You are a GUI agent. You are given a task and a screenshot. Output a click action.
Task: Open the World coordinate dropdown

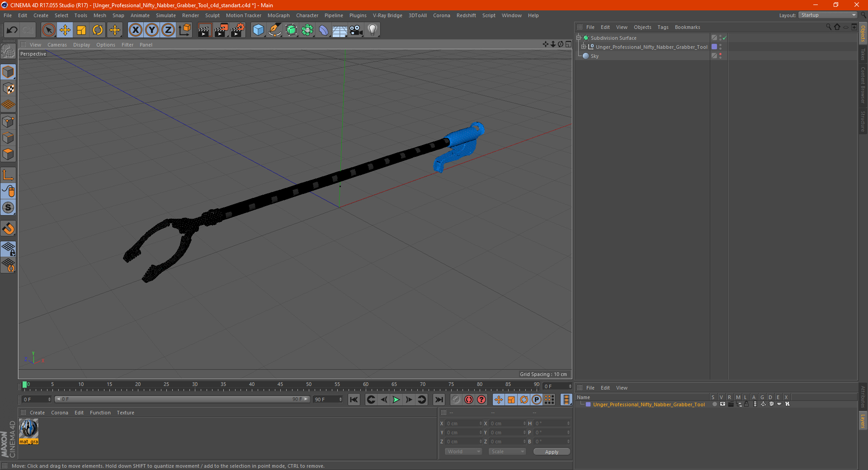coord(463,451)
